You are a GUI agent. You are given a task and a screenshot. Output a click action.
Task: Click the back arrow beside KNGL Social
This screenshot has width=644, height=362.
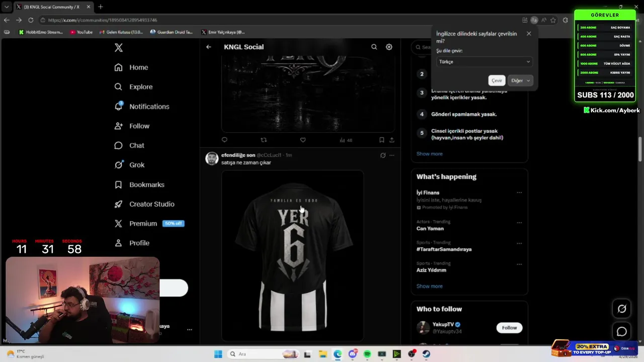tap(208, 47)
